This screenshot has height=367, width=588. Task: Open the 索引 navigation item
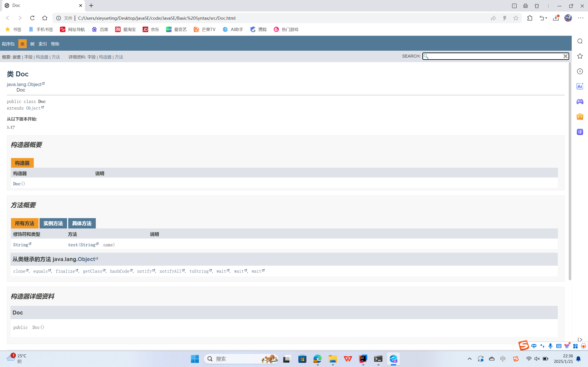(x=42, y=44)
